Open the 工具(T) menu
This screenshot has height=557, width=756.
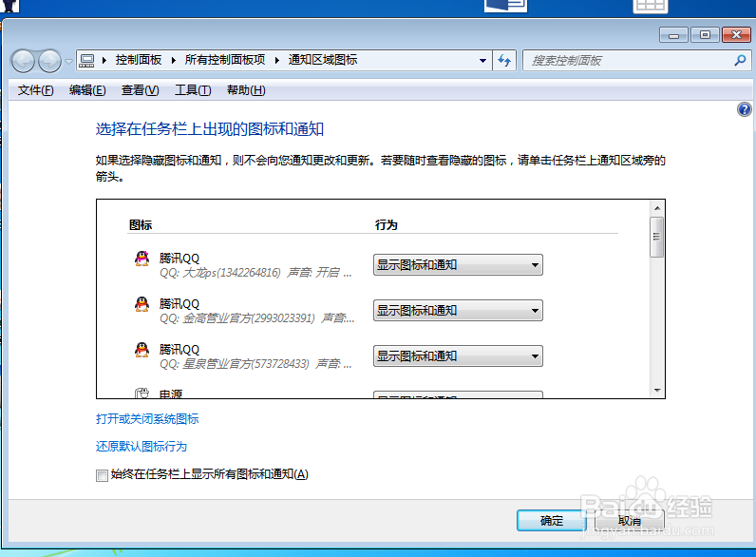pyautogui.click(x=193, y=90)
